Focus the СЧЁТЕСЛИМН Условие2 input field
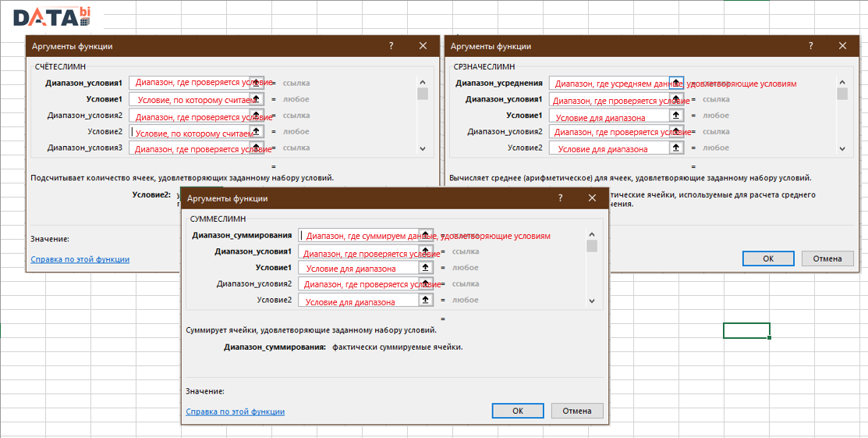This screenshot has width=868, height=438. click(x=190, y=131)
